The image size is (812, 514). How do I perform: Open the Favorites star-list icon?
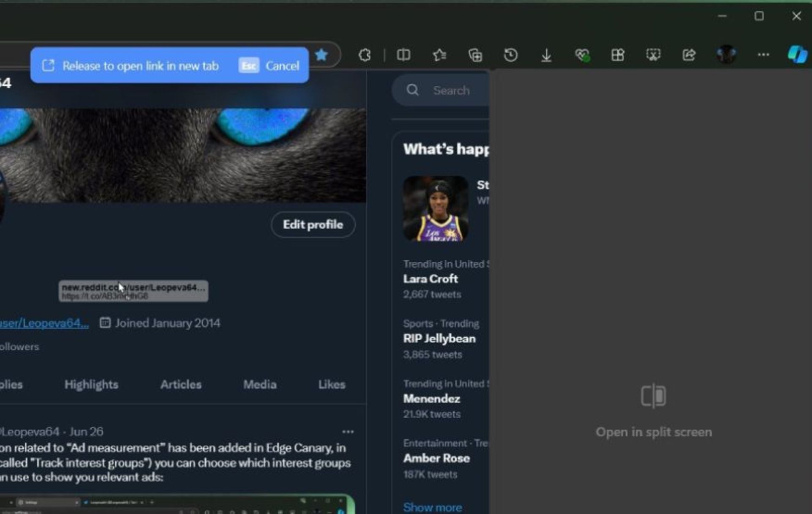pyautogui.click(x=439, y=55)
